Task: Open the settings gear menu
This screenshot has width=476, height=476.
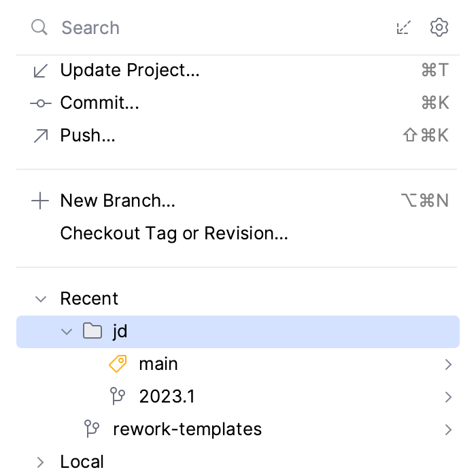Action: (439, 28)
